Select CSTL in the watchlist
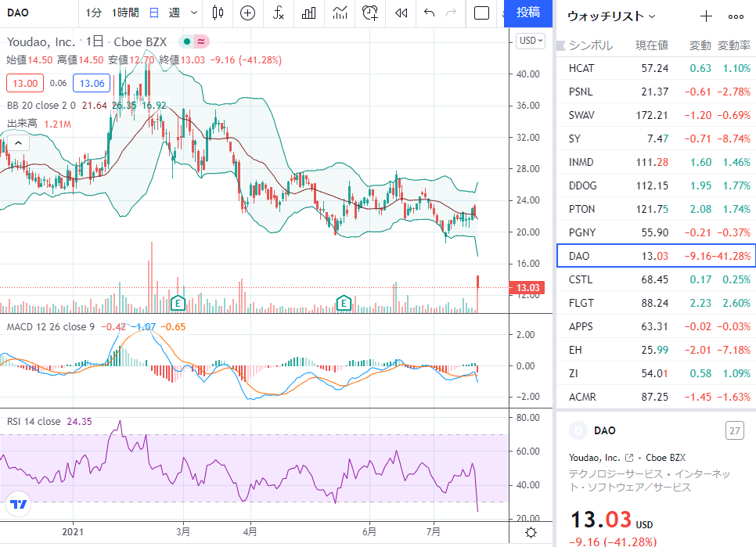This screenshot has height=547, width=756. coord(656,279)
